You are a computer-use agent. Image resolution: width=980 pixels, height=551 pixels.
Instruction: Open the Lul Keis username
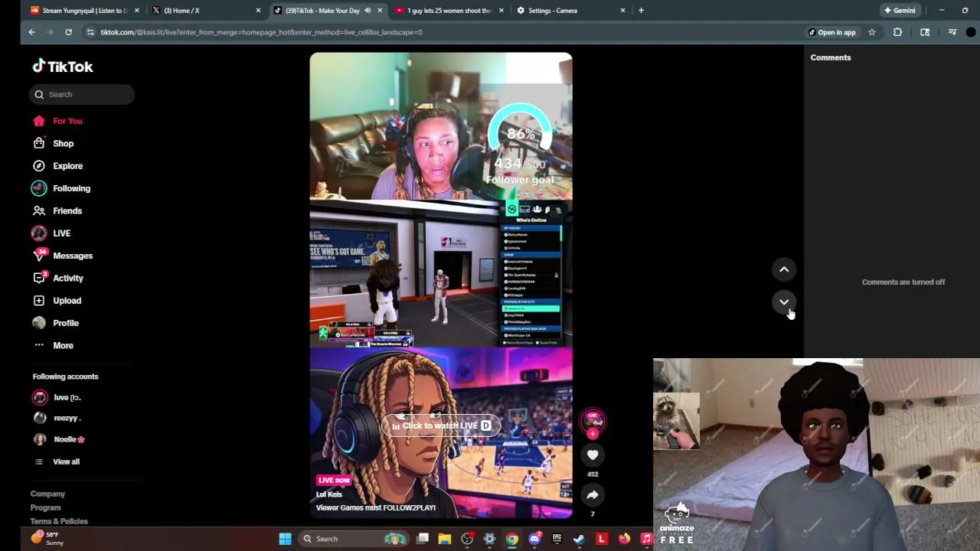(x=329, y=494)
